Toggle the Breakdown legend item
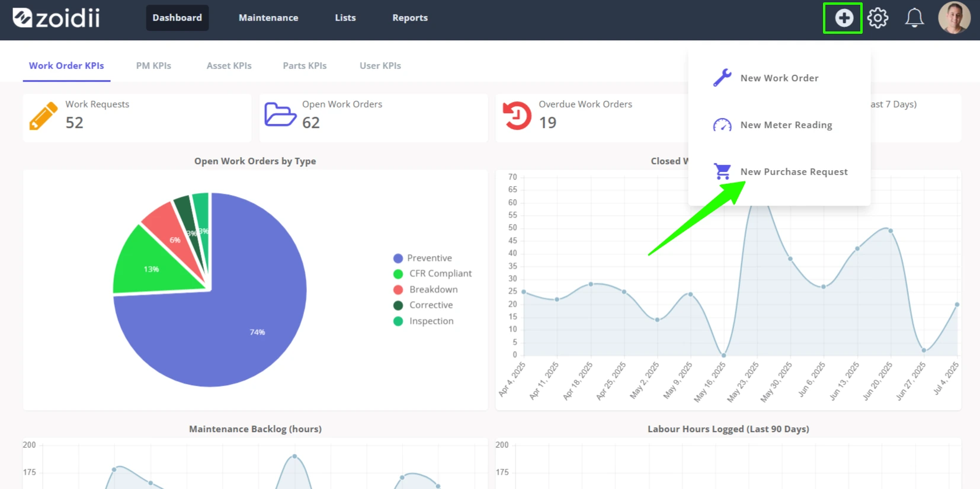980x489 pixels. point(425,289)
